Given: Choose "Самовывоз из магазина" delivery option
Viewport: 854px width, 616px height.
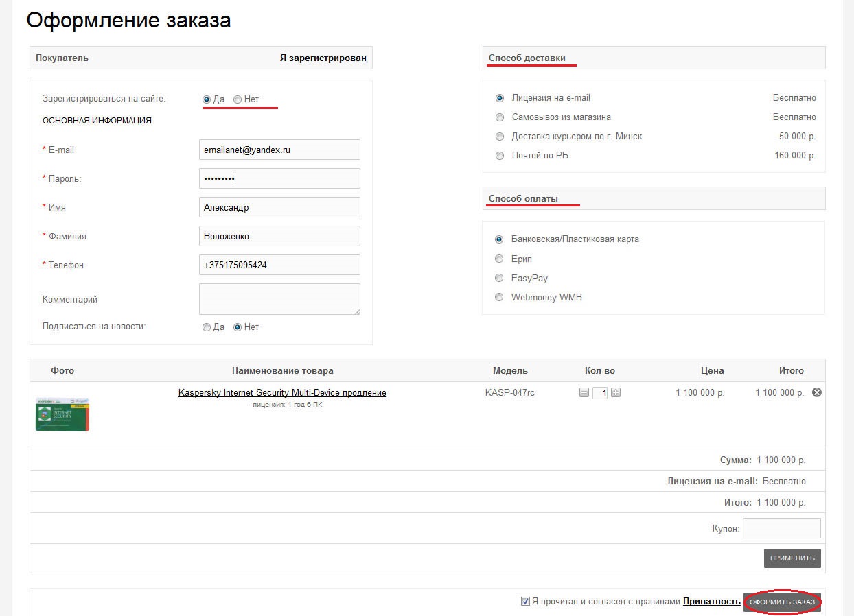Looking at the screenshot, I should click(500, 117).
